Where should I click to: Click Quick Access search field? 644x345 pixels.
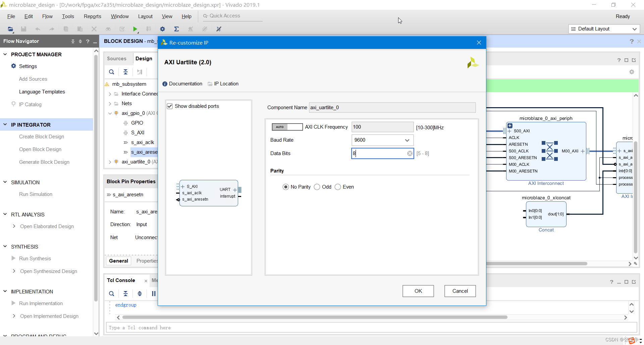click(x=232, y=16)
